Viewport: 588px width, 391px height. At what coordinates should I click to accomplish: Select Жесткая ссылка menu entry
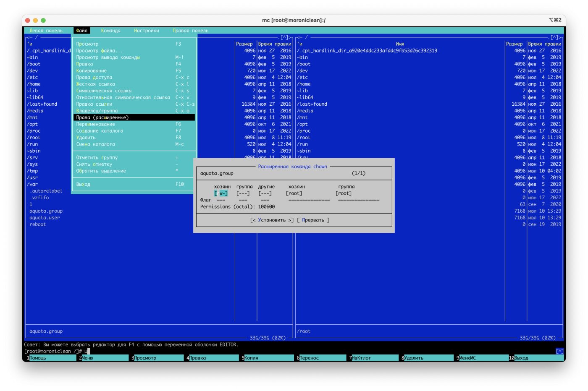134,84
